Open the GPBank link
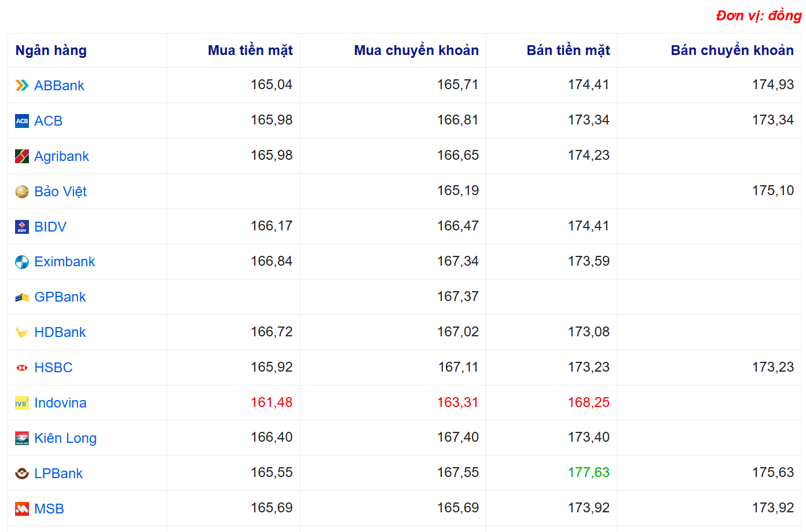806x532 pixels. pos(60,297)
